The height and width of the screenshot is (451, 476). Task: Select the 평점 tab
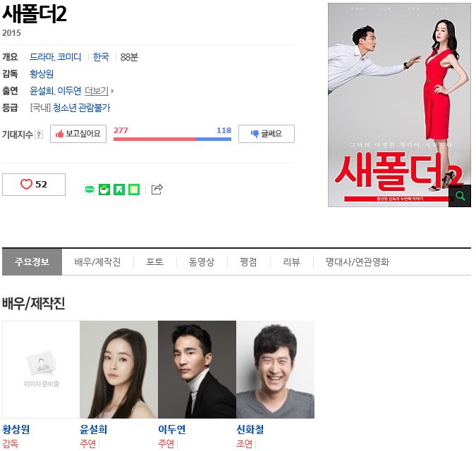[x=248, y=262]
